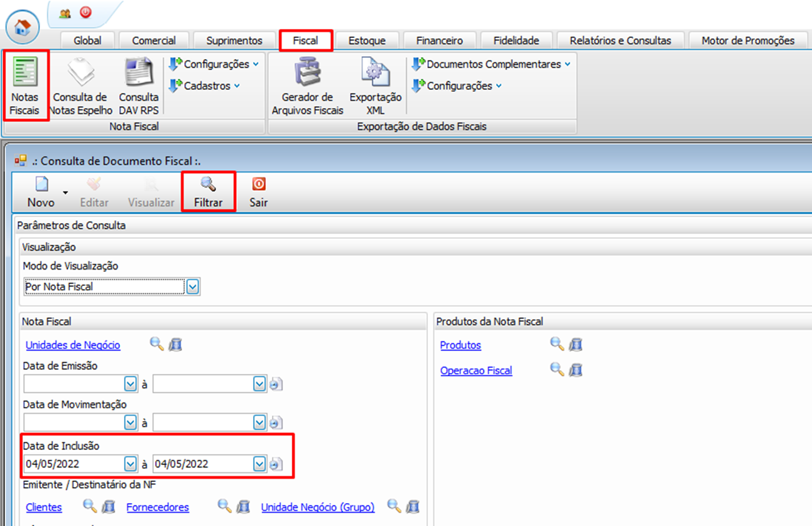This screenshot has width=812, height=526.
Task: Click the search icon beside Produtos
Action: click(557, 344)
